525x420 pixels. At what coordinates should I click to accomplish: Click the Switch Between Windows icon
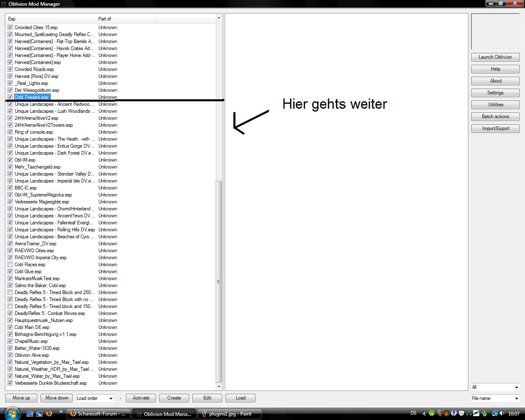coord(39,414)
